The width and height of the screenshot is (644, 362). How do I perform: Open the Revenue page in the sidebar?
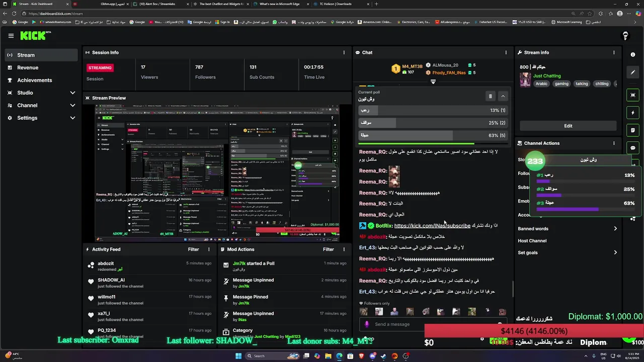click(42, 67)
